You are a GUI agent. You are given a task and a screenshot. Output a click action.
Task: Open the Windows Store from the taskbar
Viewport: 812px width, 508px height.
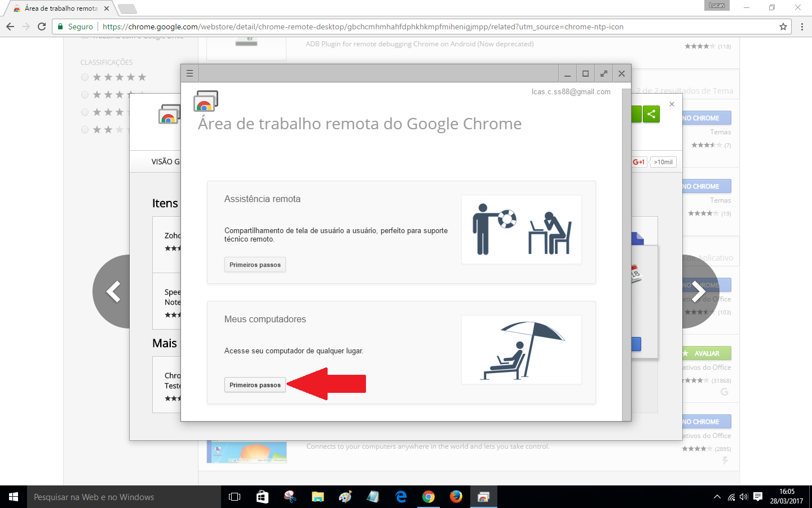pyautogui.click(x=262, y=497)
